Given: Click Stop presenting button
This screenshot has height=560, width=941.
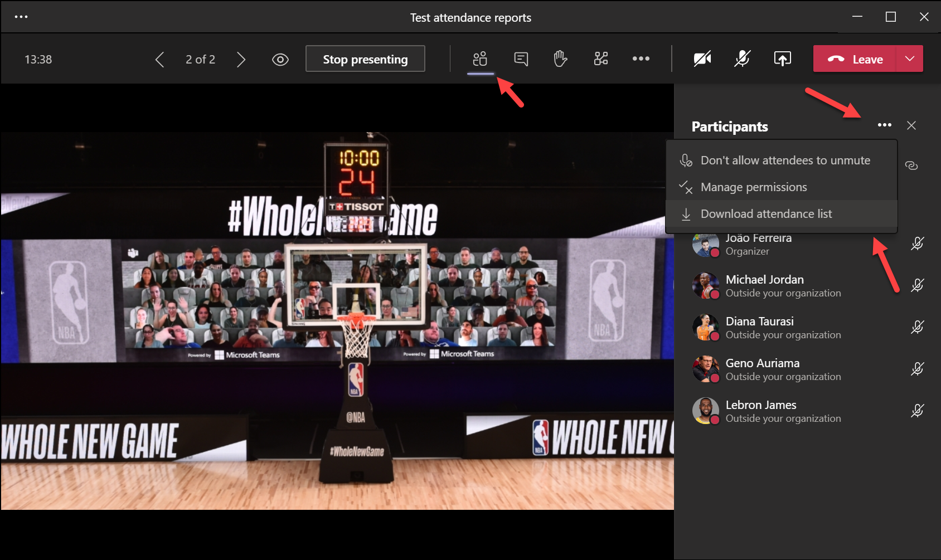Looking at the screenshot, I should (x=365, y=59).
